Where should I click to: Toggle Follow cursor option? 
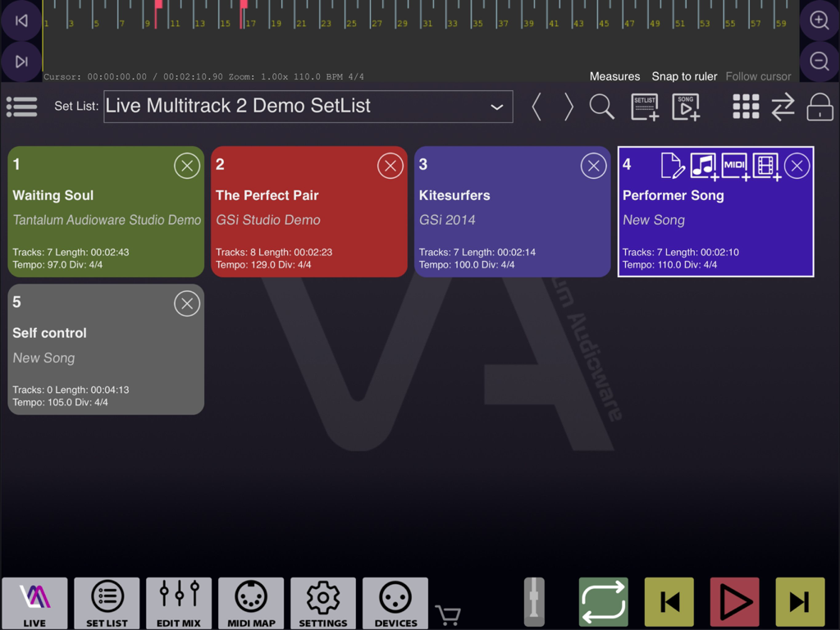click(x=757, y=76)
